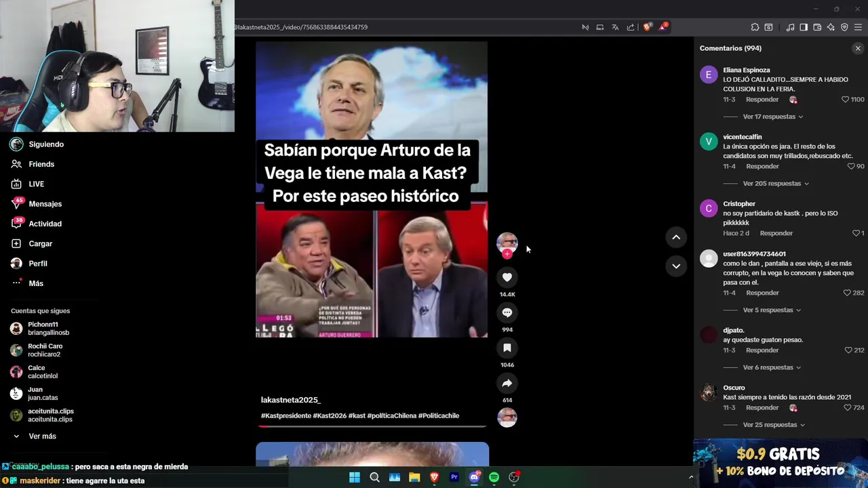Open lakastneta2025_ creator profile name
Viewport: 868px width, 488px height.
(x=291, y=400)
